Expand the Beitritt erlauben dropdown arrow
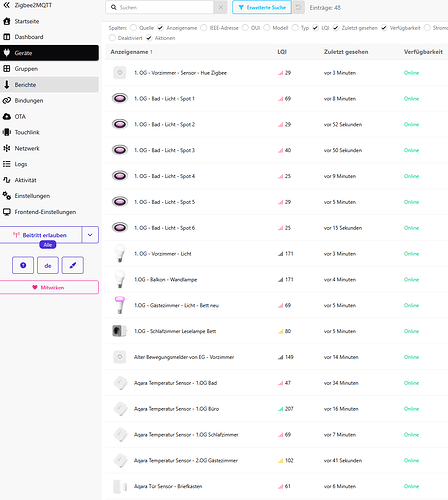The height and width of the screenshot is (500, 448). tap(90, 235)
